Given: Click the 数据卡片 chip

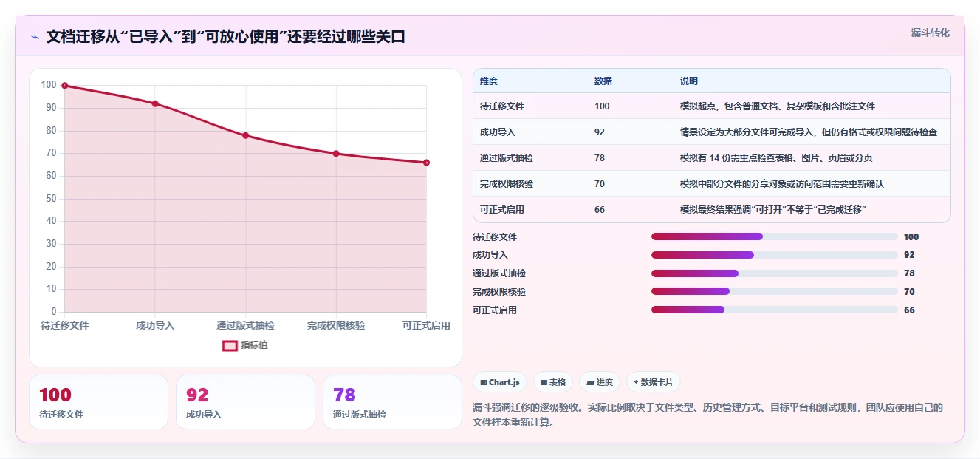Looking at the screenshot, I should tap(653, 382).
